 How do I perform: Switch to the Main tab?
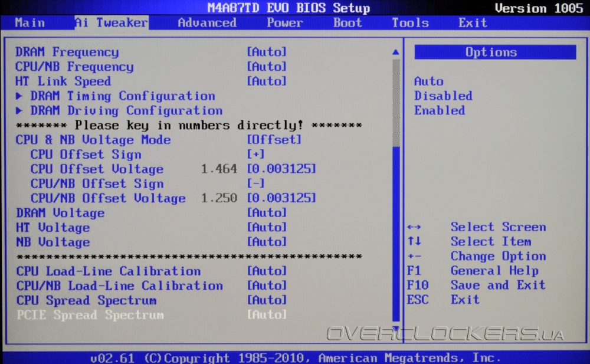[30, 22]
